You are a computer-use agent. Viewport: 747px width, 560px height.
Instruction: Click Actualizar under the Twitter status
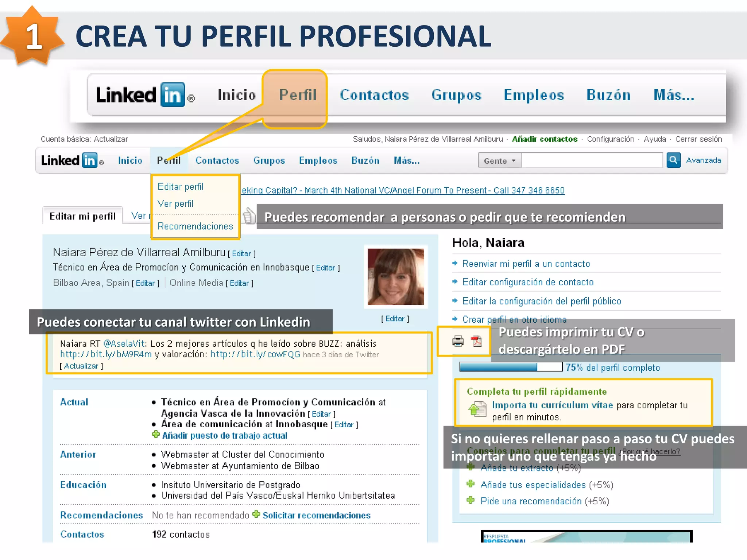click(81, 366)
